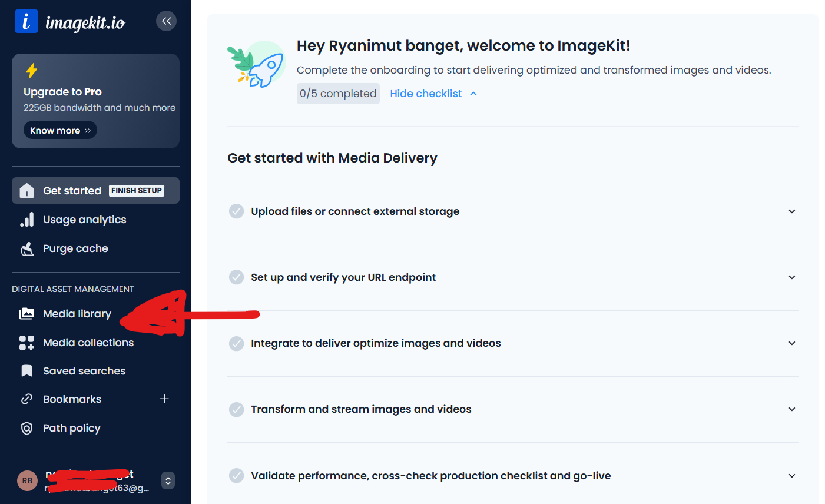The width and height of the screenshot is (825, 504).
Task: Click Know more upgrade button
Action: point(60,131)
